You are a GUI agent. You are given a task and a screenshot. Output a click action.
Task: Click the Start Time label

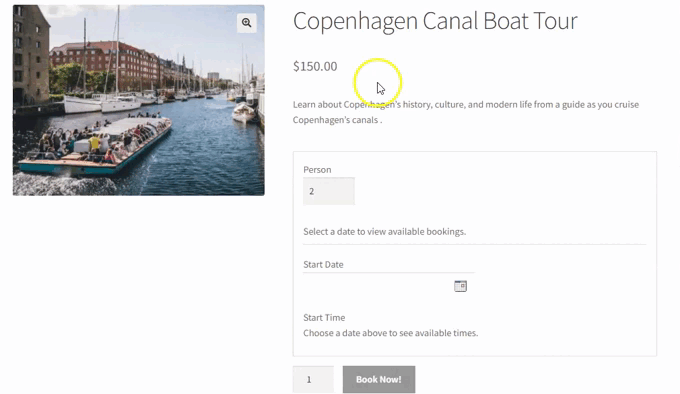pos(324,318)
